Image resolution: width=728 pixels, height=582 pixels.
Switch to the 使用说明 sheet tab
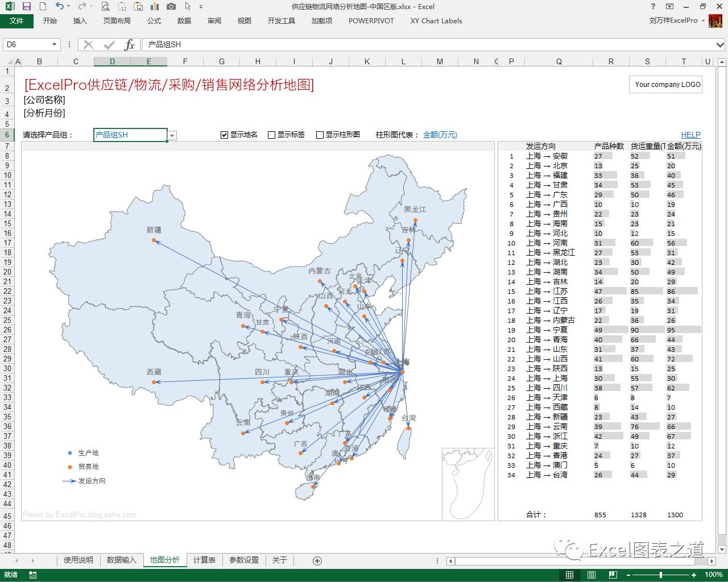(78, 560)
